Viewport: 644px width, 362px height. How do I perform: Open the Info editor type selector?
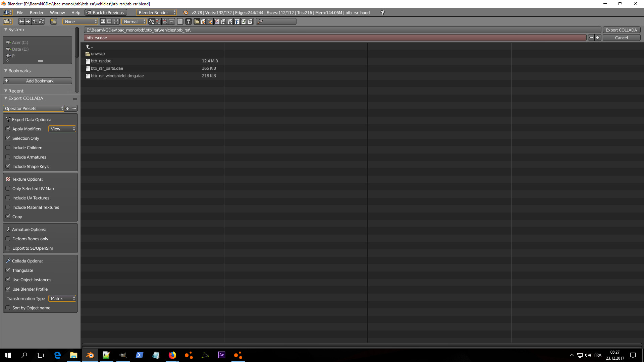(x=7, y=12)
